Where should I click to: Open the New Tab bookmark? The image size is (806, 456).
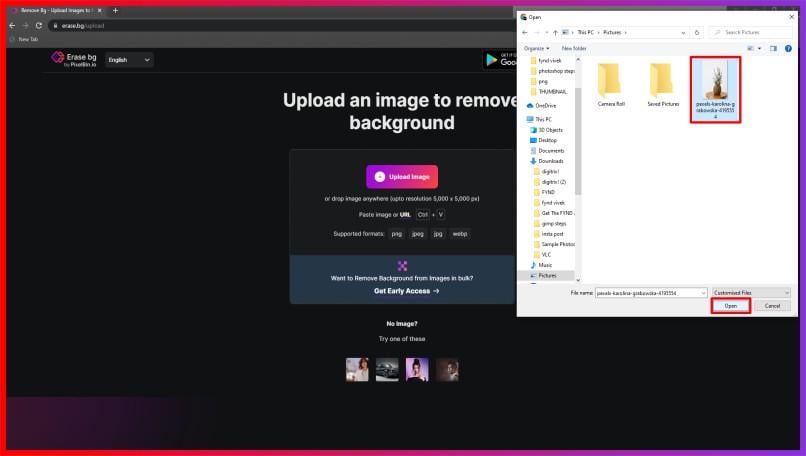24,39
